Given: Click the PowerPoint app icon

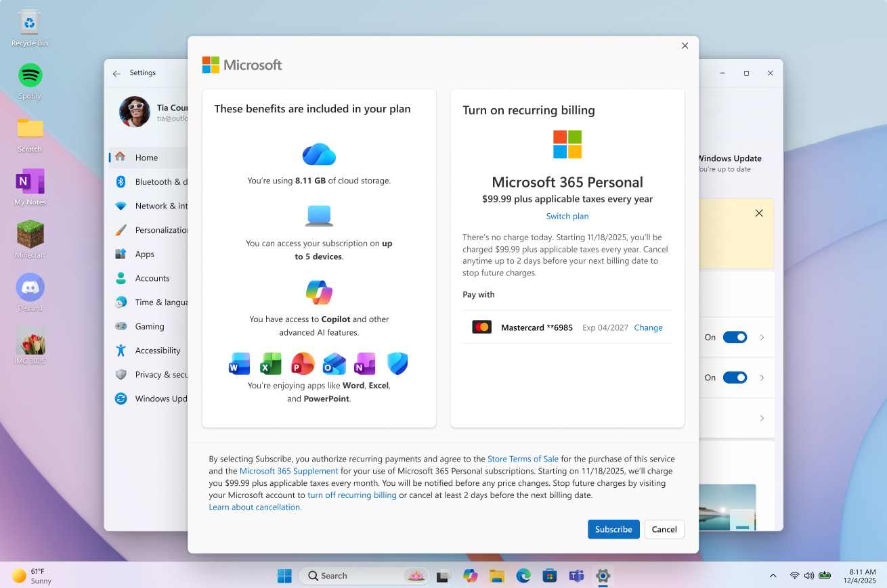Looking at the screenshot, I should [303, 364].
